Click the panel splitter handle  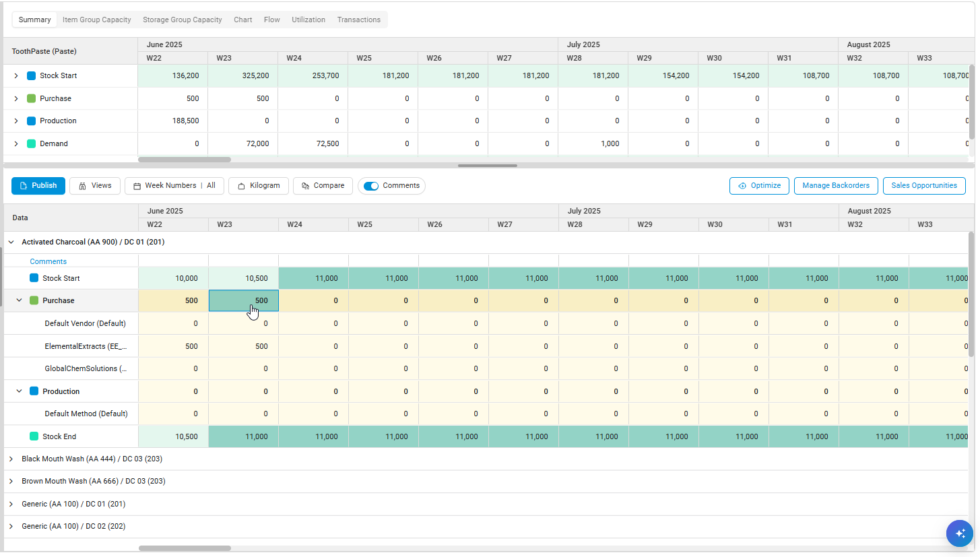pos(488,166)
